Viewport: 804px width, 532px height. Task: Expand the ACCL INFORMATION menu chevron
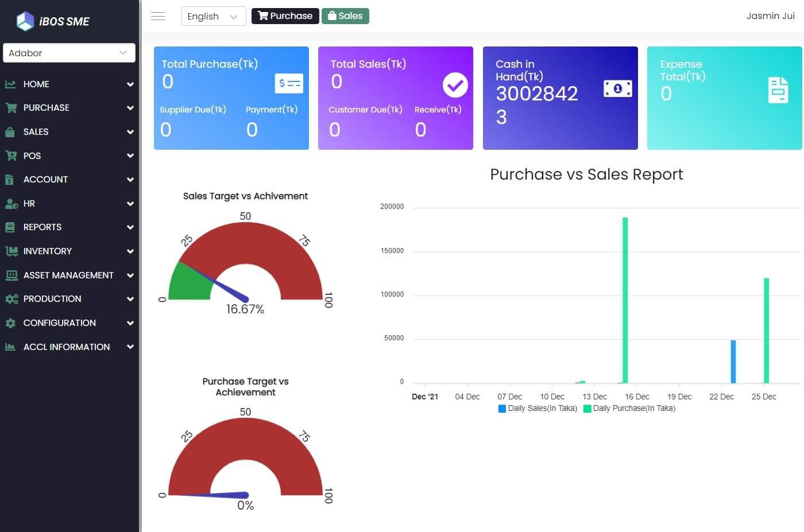[x=130, y=347]
